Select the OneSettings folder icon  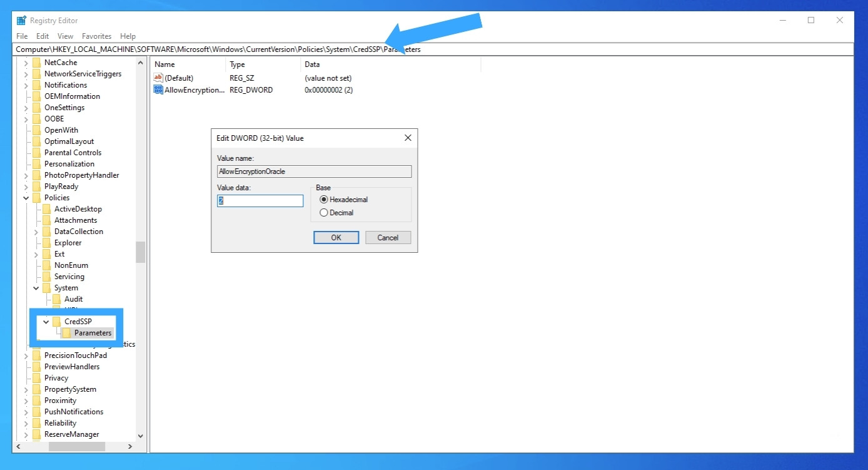(36, 108)
